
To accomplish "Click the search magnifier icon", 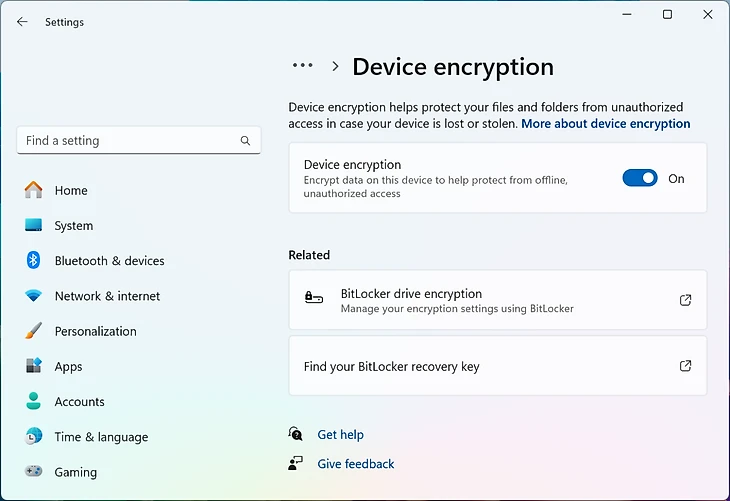I will tap(246, 141).
